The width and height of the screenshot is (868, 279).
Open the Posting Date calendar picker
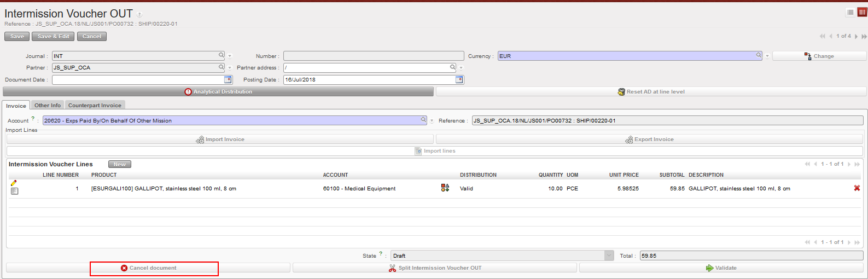(x=459, y=79)
